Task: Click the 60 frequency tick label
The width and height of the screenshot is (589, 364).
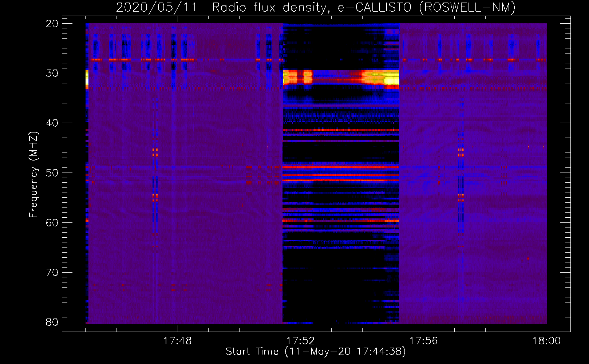Action: 52,222
